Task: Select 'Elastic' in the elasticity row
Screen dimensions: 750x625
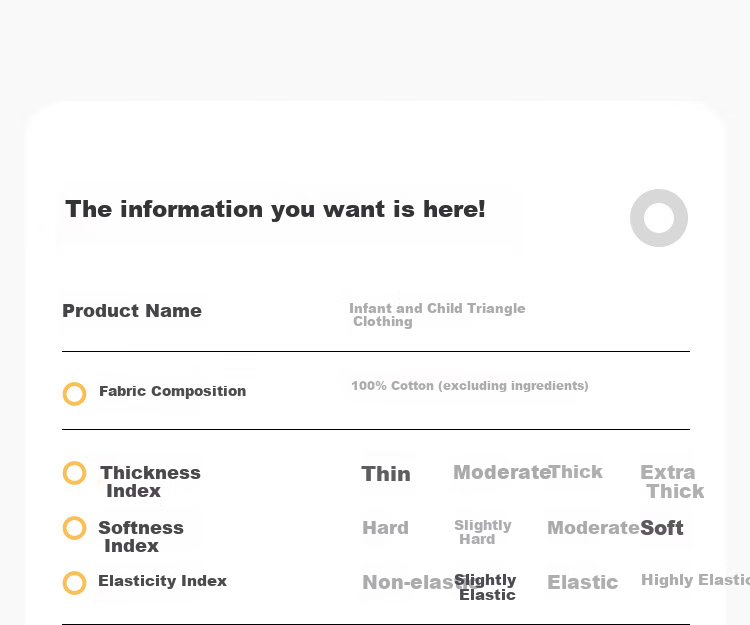Action: (583, 582)
